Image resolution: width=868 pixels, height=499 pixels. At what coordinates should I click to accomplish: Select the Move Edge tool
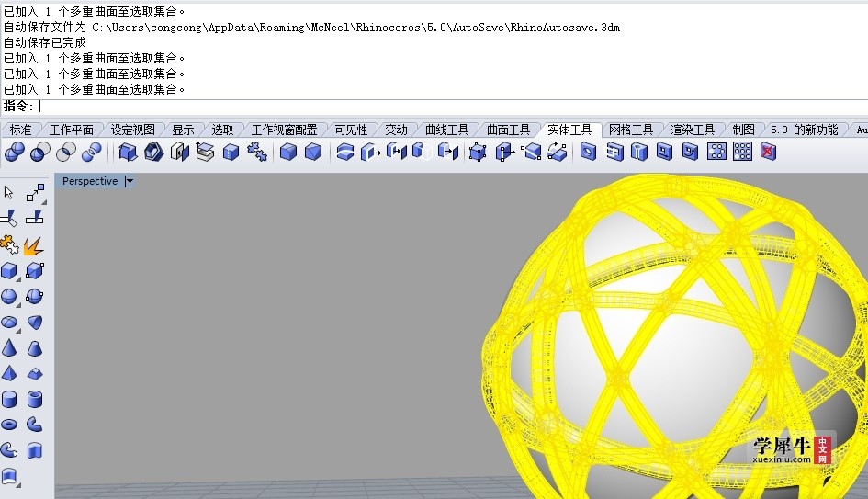[504, 152]
